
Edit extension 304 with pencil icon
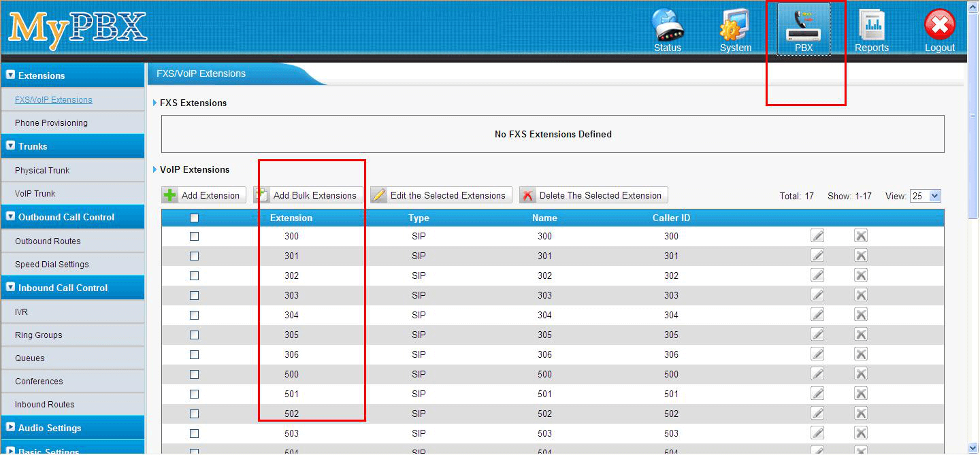[817, 315]
